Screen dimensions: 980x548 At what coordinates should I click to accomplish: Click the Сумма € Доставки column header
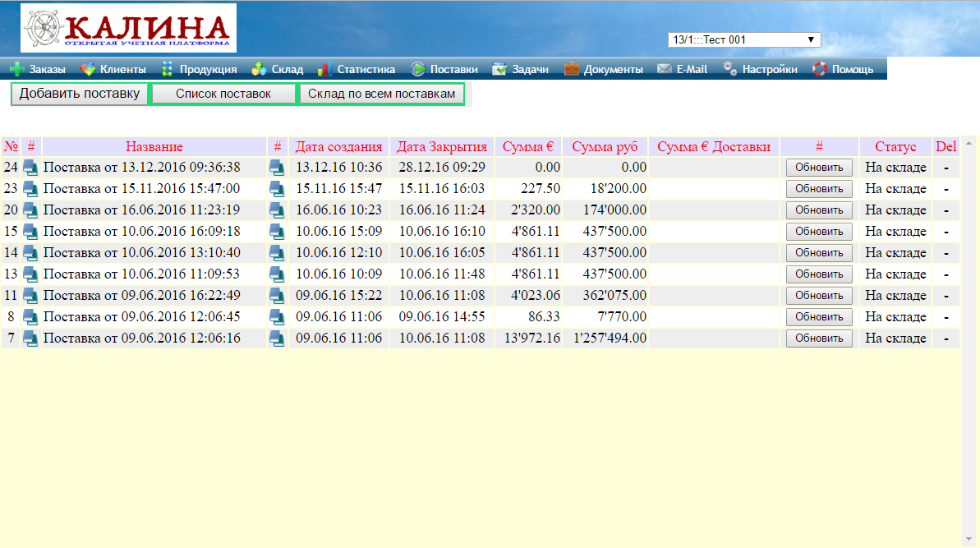(714, 147)
